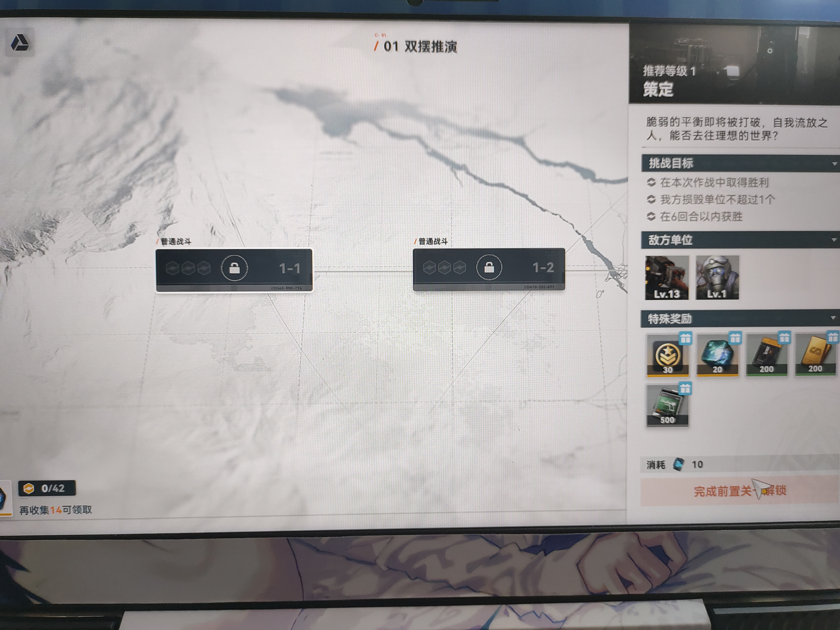Collapse the 挑战目标 section arrow

834,164
